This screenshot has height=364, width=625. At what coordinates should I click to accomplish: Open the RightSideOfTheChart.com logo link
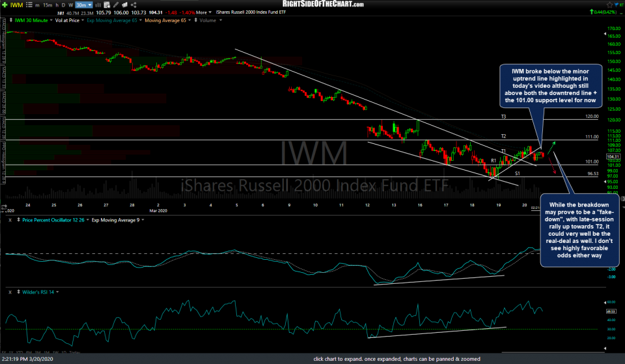click(x=323, y=4)
